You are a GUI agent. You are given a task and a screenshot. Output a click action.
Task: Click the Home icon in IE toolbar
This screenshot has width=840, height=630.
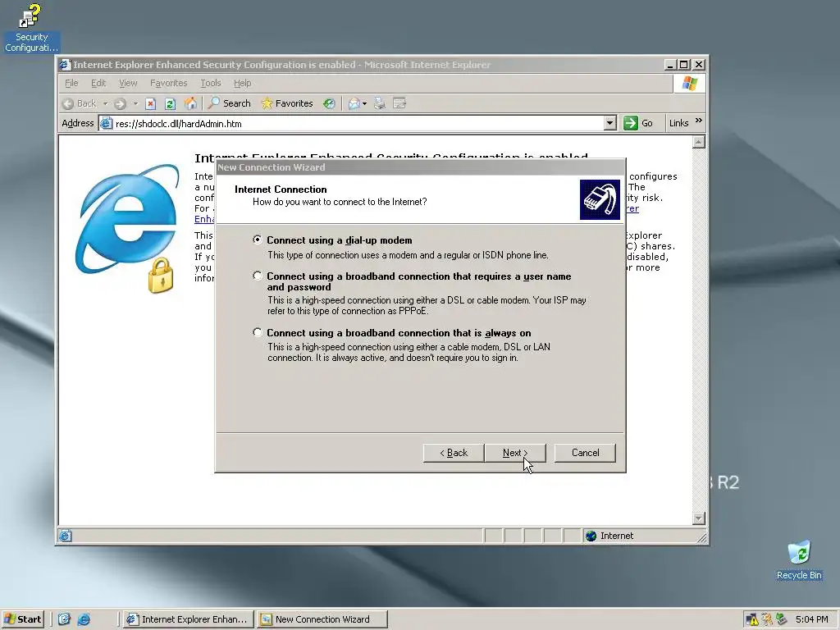coord(189,103)
